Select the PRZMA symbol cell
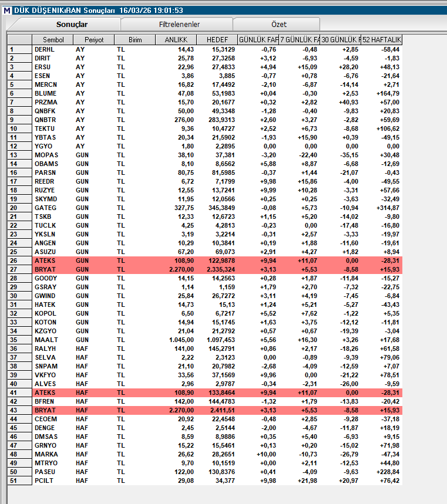The image size is (447, 504). click(x=53, y=102)
